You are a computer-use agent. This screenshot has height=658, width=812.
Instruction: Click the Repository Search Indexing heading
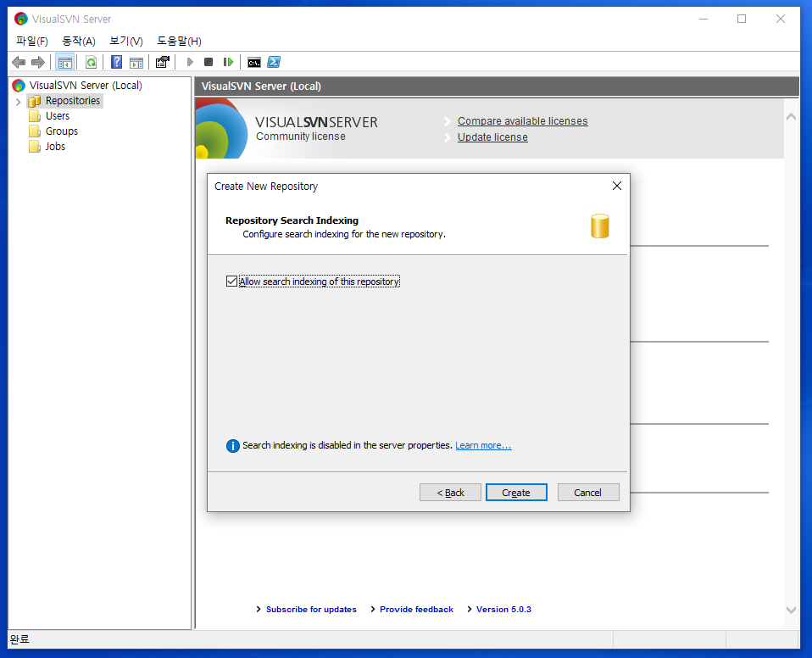pyautogui.click(x=292, y=220)
